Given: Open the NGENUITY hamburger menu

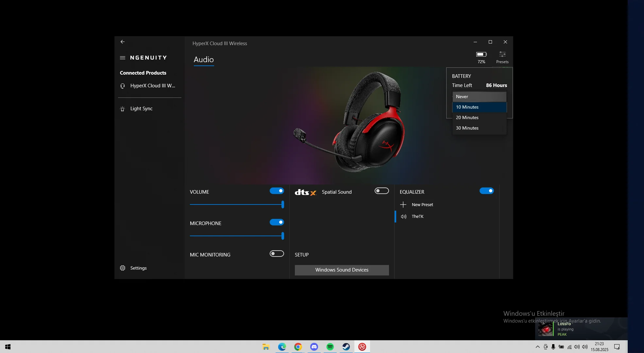Looking at the screenshot, I should (x=123, y=58).
